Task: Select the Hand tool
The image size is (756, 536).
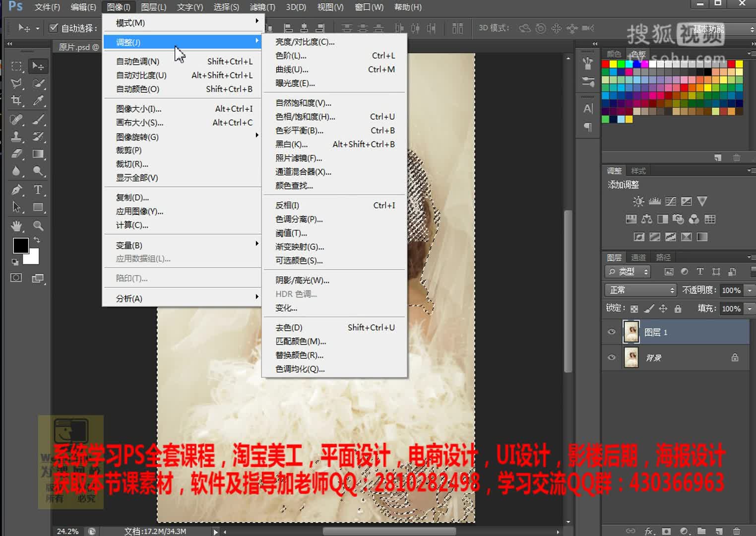Action: [x=17, y=226]
